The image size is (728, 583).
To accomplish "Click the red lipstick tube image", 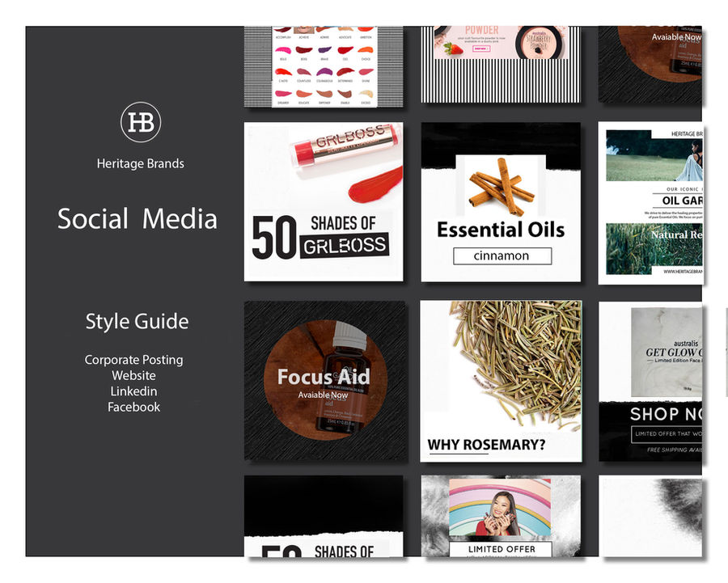I will pos(346,145).
